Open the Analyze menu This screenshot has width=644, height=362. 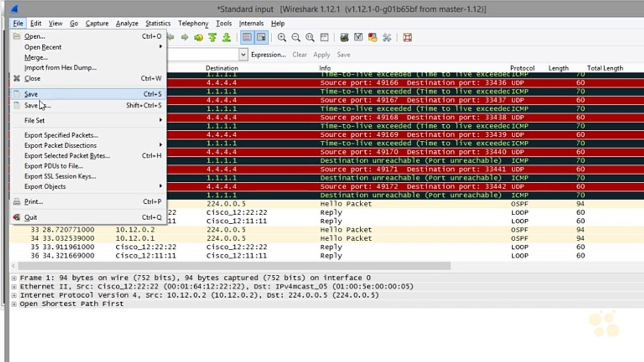tap(127, 23)
